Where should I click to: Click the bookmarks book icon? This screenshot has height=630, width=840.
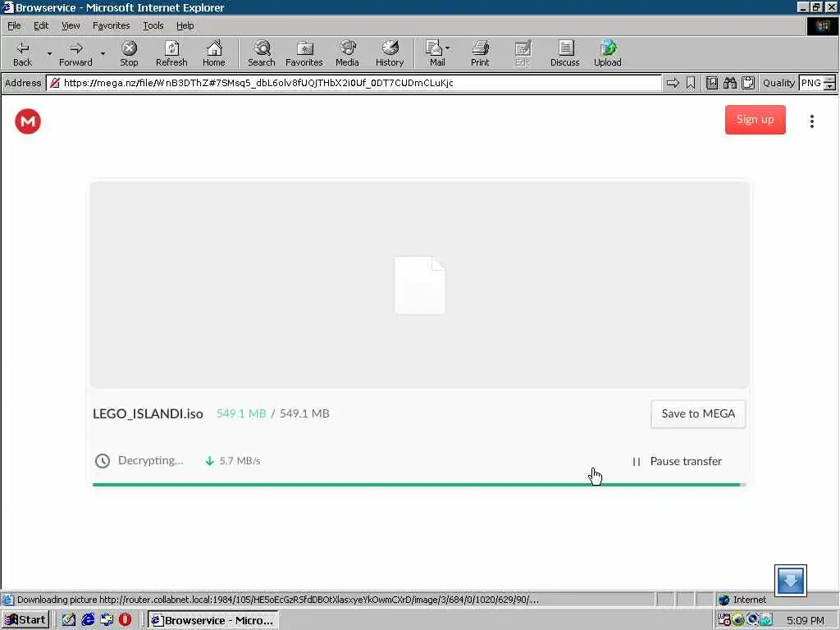712,83
